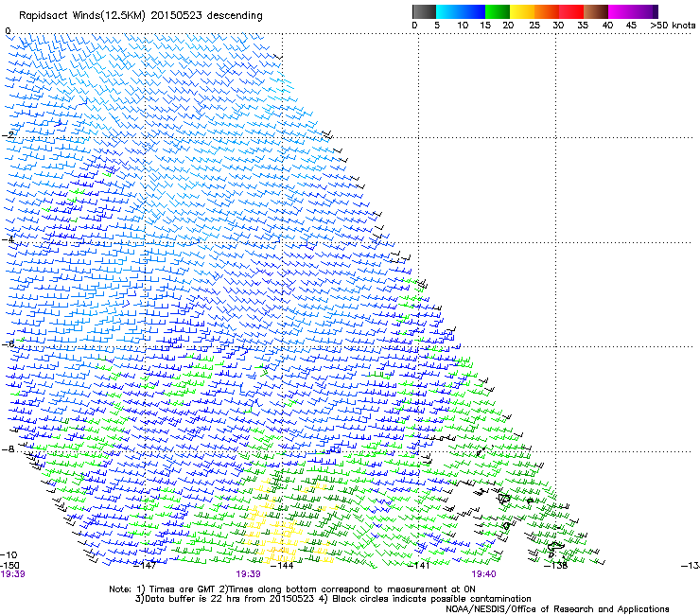Click the '-150' longitude axis label

[x=9, y=565]
